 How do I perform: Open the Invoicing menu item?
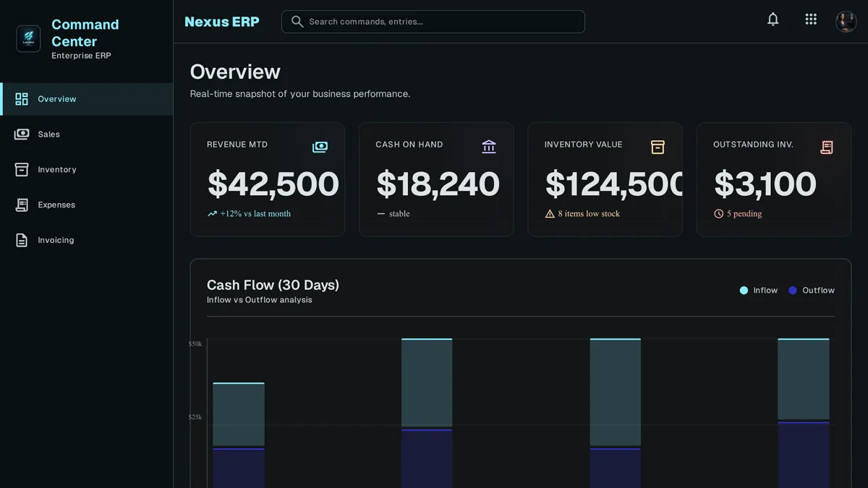point(87,240)
